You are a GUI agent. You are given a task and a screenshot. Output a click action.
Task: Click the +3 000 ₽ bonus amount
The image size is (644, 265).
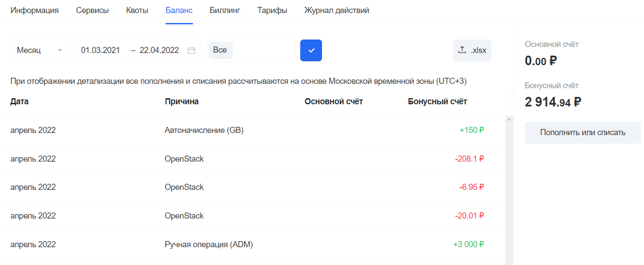[x=469, y=245]
